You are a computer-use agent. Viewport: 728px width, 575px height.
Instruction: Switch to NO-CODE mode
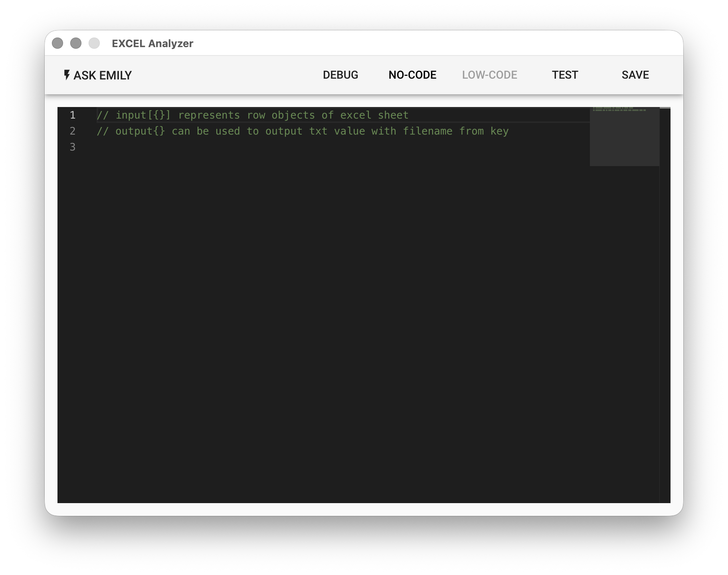coord(412,75)
